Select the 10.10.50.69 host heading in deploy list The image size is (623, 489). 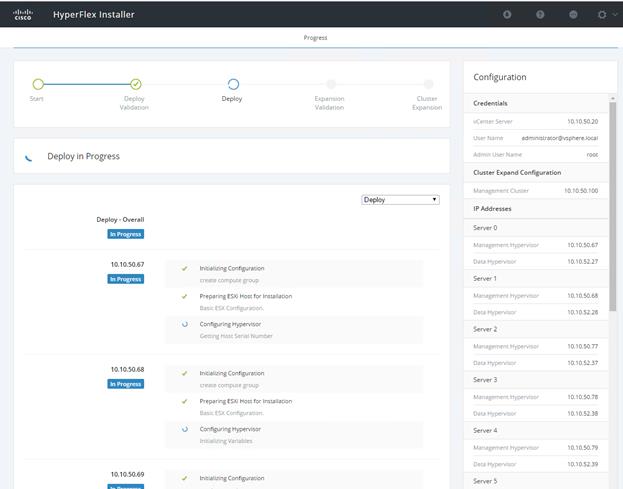(127, 474)
